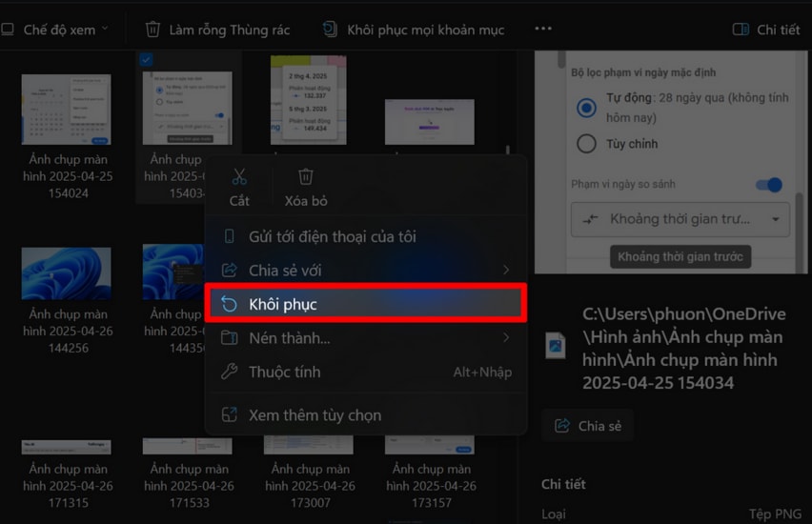Click the Cắt (cut) scissors icon
Image resolution: width=812 pixels, height=524 pixels.
239,177
